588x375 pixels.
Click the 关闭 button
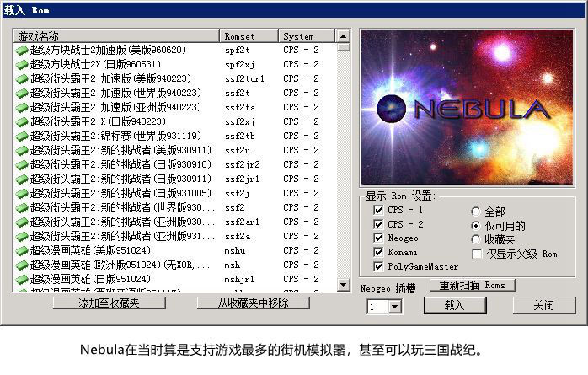544,305
